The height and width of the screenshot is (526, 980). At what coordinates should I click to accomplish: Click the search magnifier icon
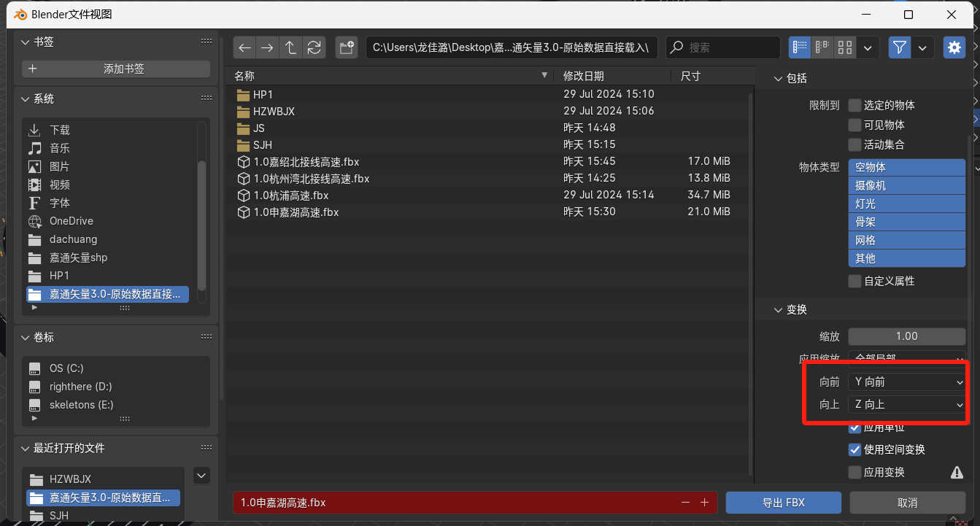pyautogui.click(x=677, y=47)
